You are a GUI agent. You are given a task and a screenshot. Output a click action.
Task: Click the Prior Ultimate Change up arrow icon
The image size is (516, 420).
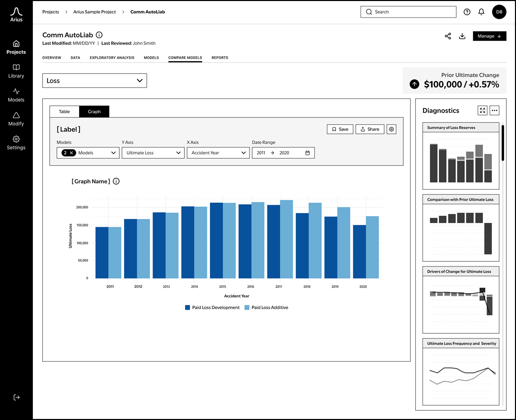tap(415, 84)
